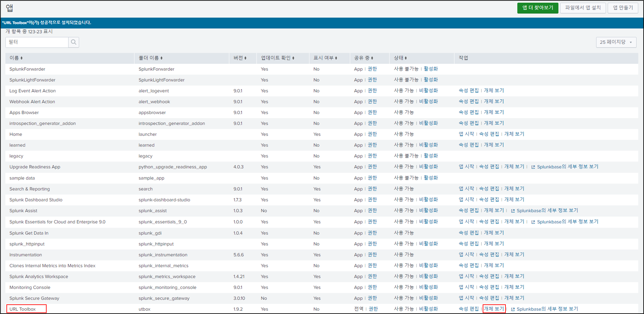The width and height of the screenshot is (644, 314).
Task: Open 속성 편집 for splunk_httpinput
Action: (x=469, y=244)
